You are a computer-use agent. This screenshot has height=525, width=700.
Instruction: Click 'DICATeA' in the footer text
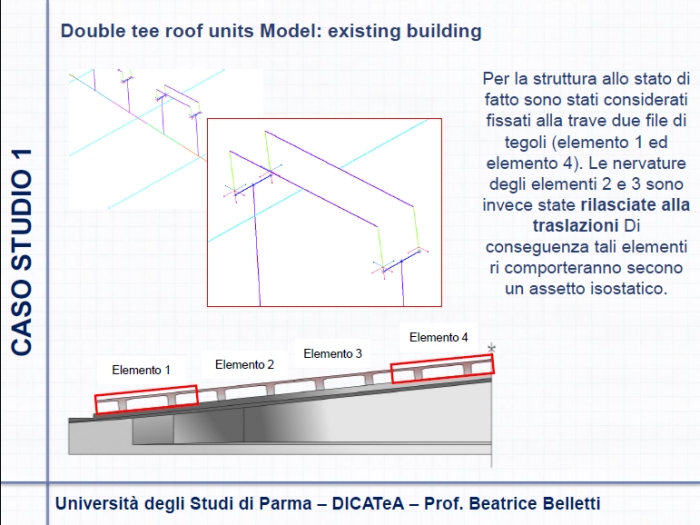371,503
